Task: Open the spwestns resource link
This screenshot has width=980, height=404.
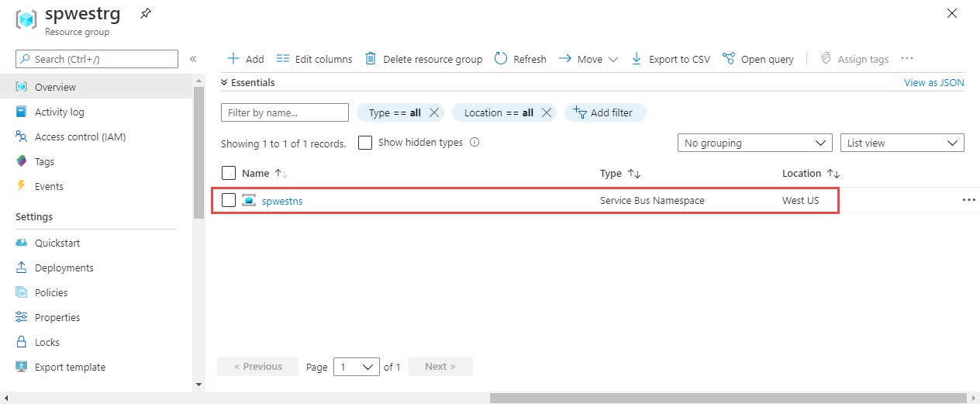Action: tap(282, 200)
